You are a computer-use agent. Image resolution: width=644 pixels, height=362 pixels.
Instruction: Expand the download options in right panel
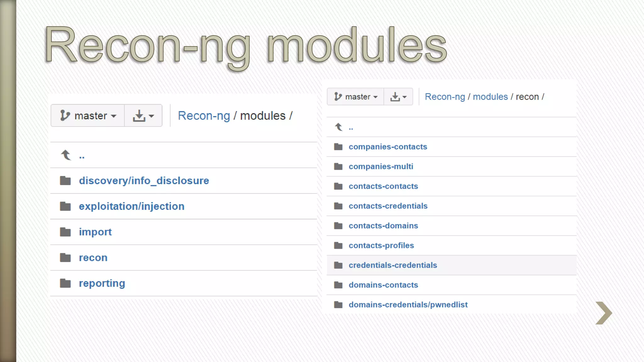[398, 97]
